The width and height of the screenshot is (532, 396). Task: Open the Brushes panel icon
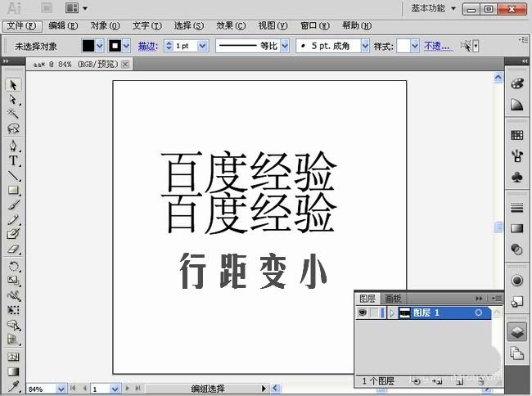tap(516, 156)
